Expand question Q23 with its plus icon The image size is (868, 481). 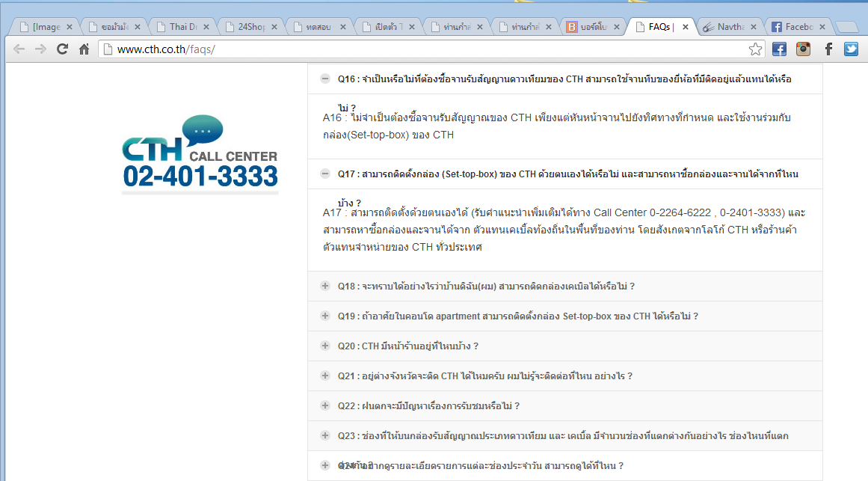[x=325, y=435]
